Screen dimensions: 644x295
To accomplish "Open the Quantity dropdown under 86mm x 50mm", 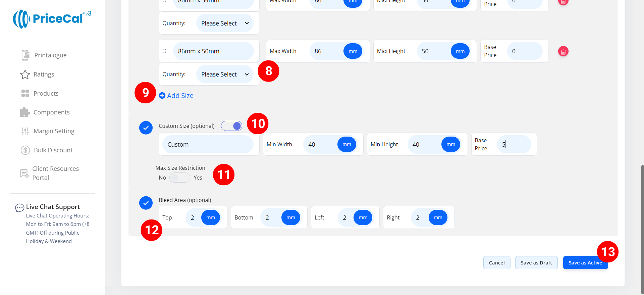I will 225,74.
